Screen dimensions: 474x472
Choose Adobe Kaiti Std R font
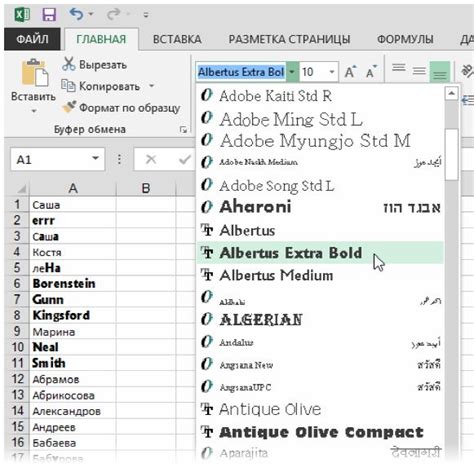(x=320, y=96)
